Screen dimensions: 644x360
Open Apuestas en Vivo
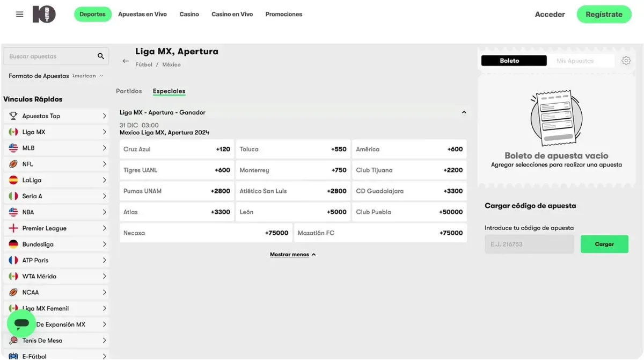click(142, 15)
